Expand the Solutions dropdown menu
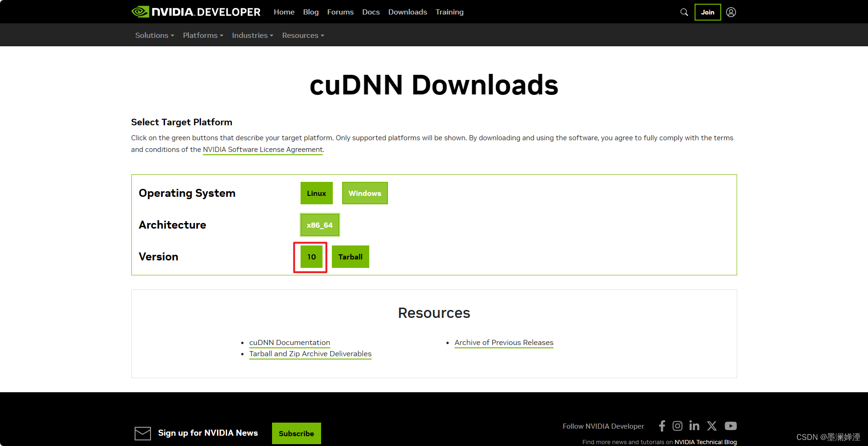The width and height of the screenshot is (868, 446). 155,35
